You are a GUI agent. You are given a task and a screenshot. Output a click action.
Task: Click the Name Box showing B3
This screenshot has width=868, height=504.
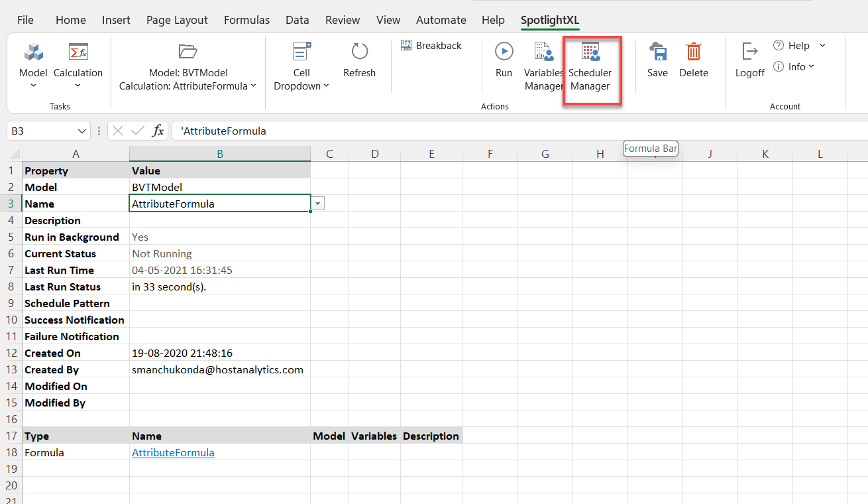pyautogui.click(x=41, y=131)
